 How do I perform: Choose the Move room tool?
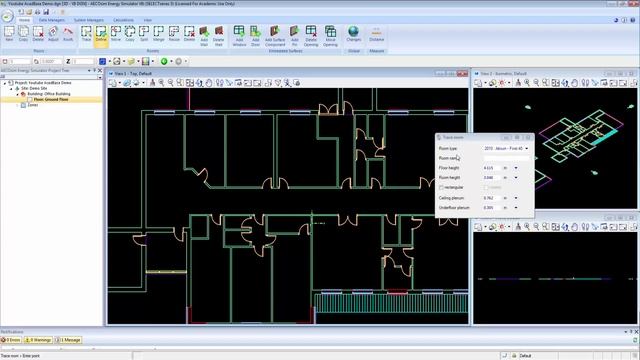pyautogui.click(x=116, y=34)
